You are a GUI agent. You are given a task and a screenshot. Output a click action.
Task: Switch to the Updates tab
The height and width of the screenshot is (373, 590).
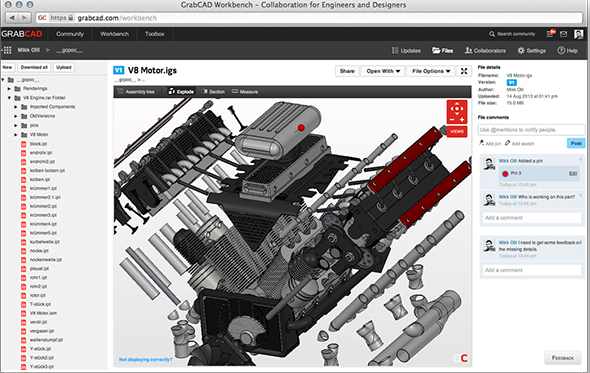pos(406,50)
